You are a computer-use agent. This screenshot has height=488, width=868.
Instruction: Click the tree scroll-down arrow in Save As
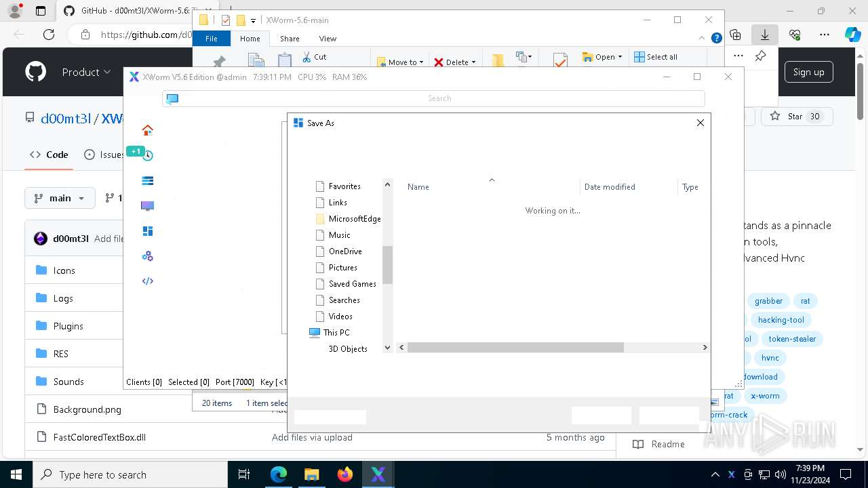388,348
